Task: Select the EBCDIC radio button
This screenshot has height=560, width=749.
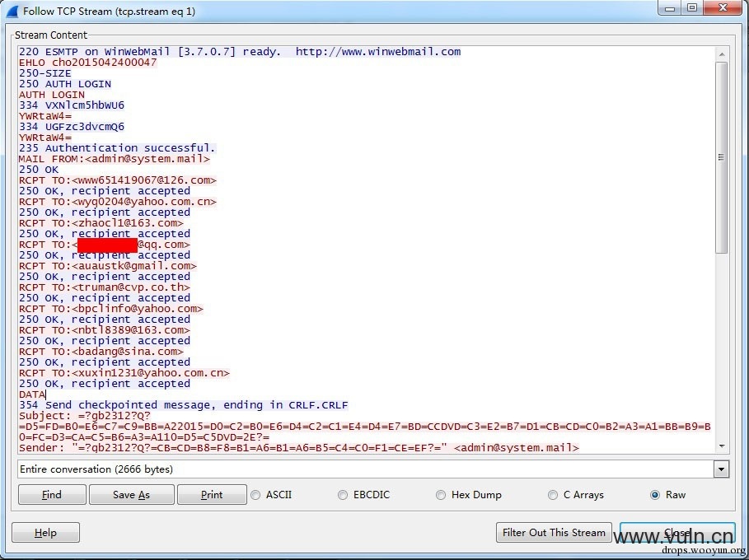Action: tap(343, 495)
